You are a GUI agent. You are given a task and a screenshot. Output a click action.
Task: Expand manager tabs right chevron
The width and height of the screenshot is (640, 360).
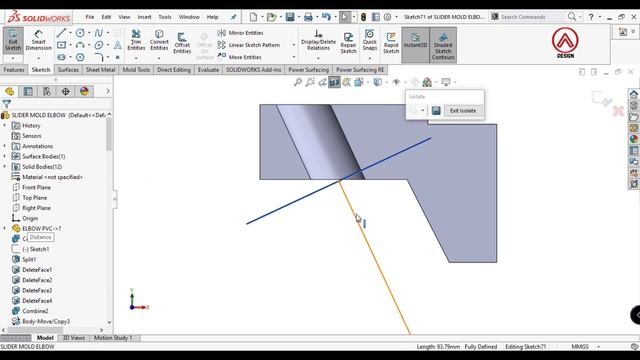point(108,91)
